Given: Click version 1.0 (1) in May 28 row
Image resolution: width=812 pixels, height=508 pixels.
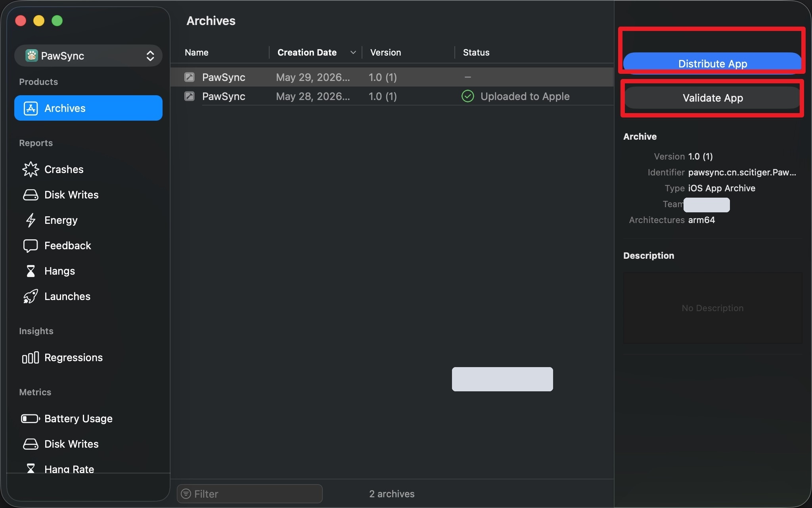Looking at the screenshot, I should point(383,96).
